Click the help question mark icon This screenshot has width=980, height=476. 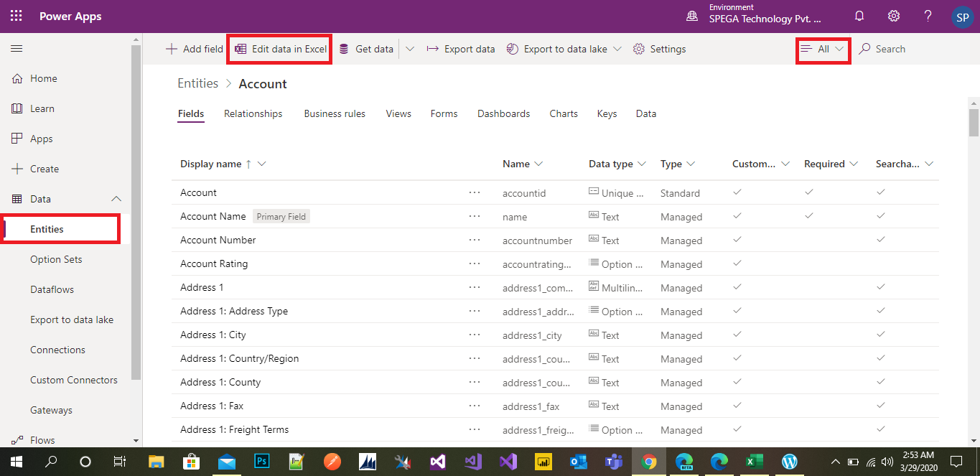tap(928, 16)
